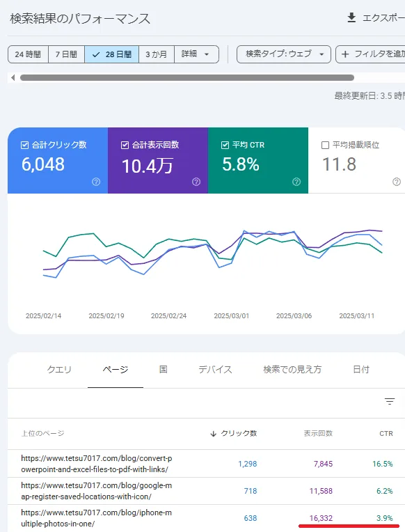
Task: Select the 3か月 date range button
Action: coord(157,54)
